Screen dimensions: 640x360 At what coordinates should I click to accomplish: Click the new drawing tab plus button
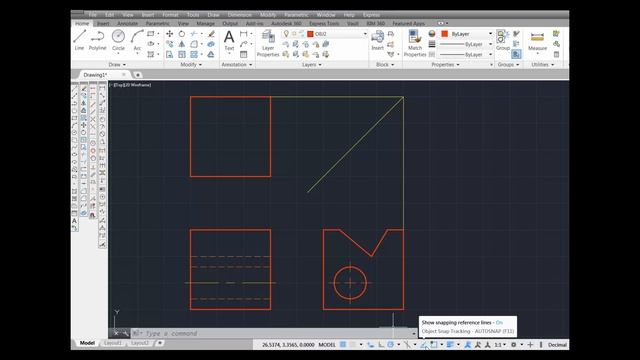coord(138,75)
